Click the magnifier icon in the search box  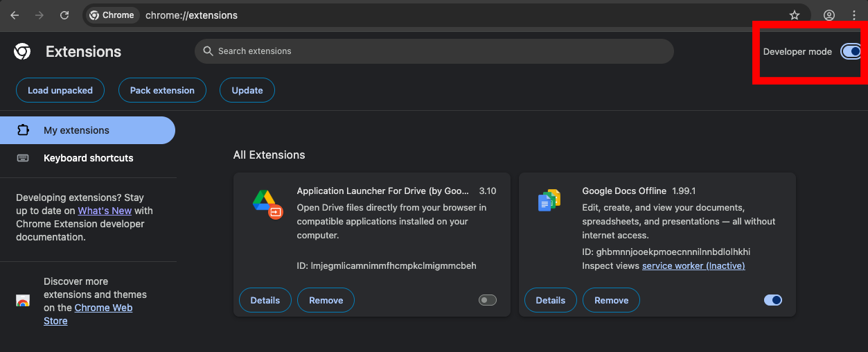208,51
